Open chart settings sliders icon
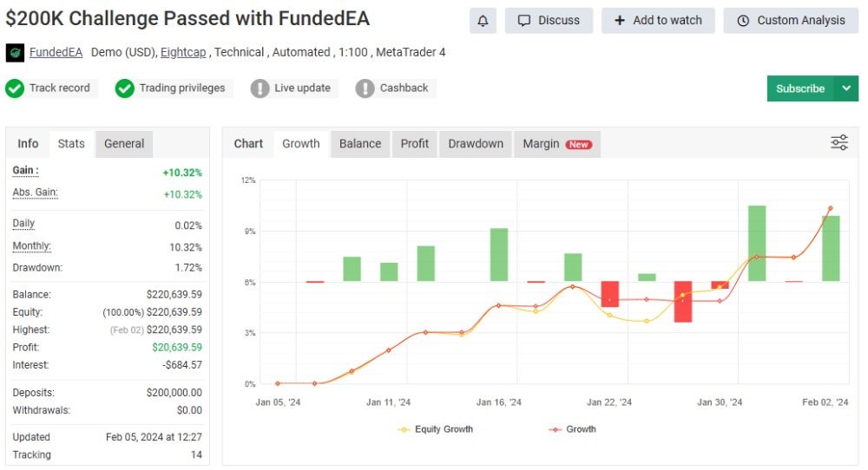 [x=838, y=143]
